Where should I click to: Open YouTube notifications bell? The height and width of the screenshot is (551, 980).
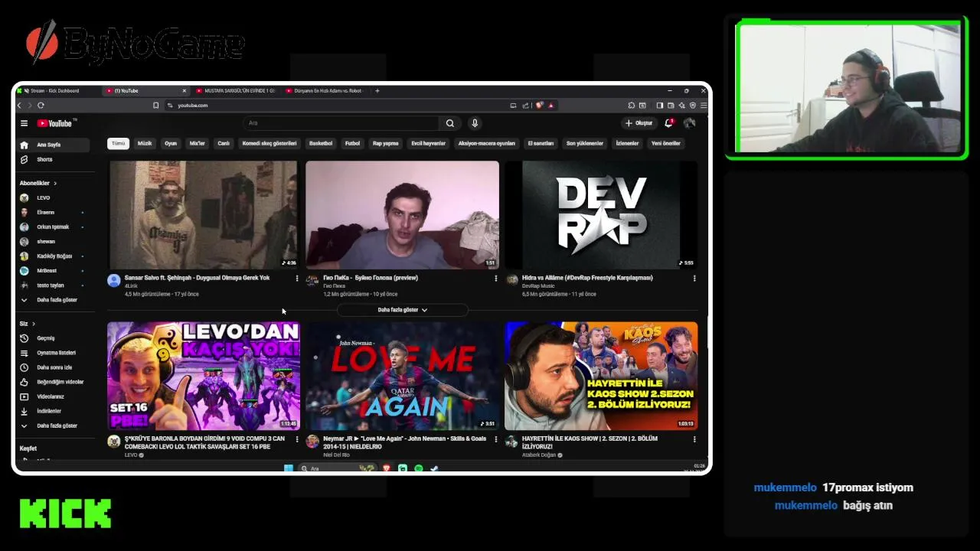669,123
